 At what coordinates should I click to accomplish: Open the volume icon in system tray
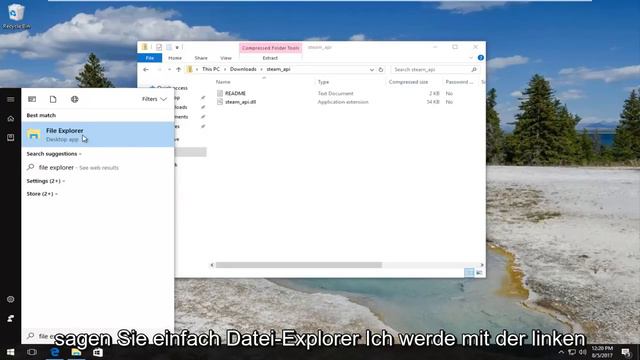[x=582, y=352]
